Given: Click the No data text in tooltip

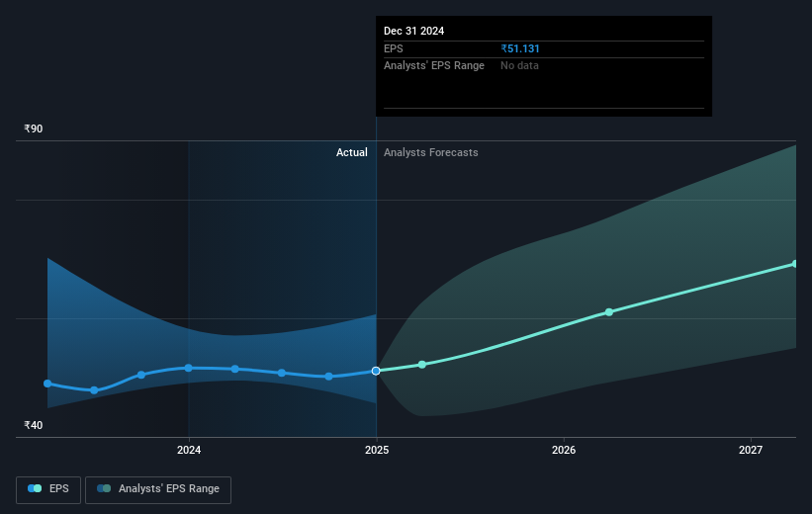Looking at the screenshot, I should (x=519, y=66).
